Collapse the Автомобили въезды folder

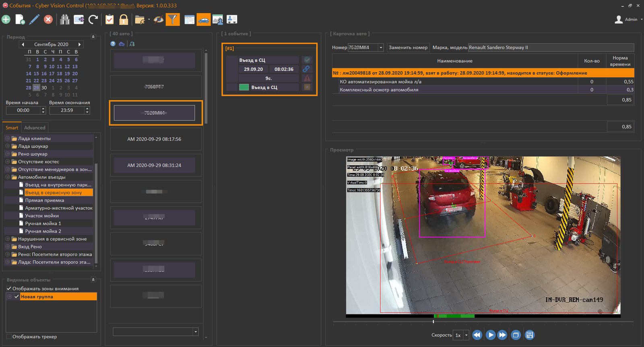tap(7, 177)
